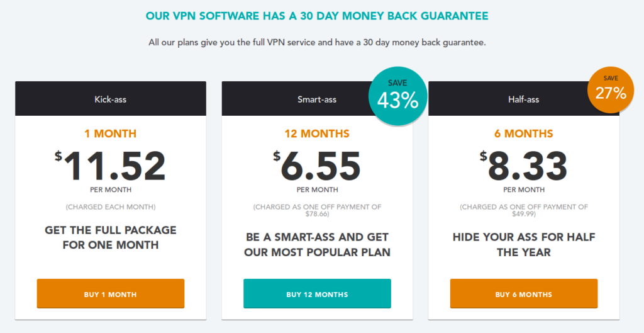Click the Buy 1 Month button
This screenshot has width=644, height=333.
(111, 293)
